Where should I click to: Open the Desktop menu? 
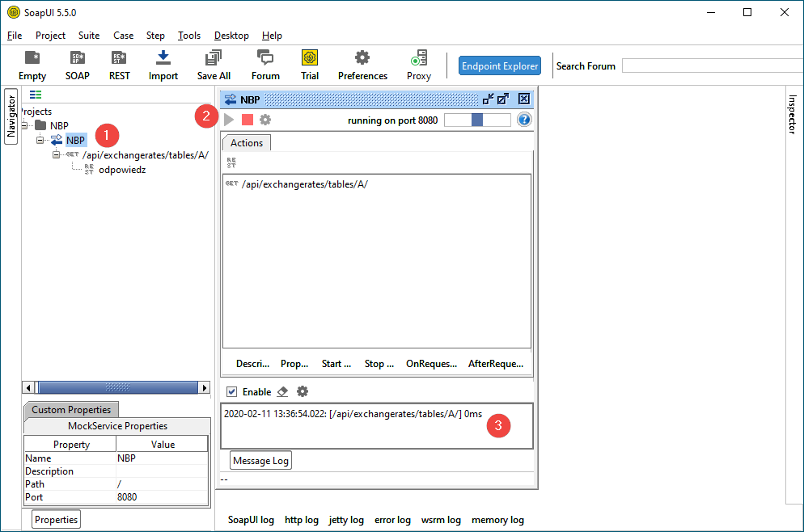[x=231, y=36]
